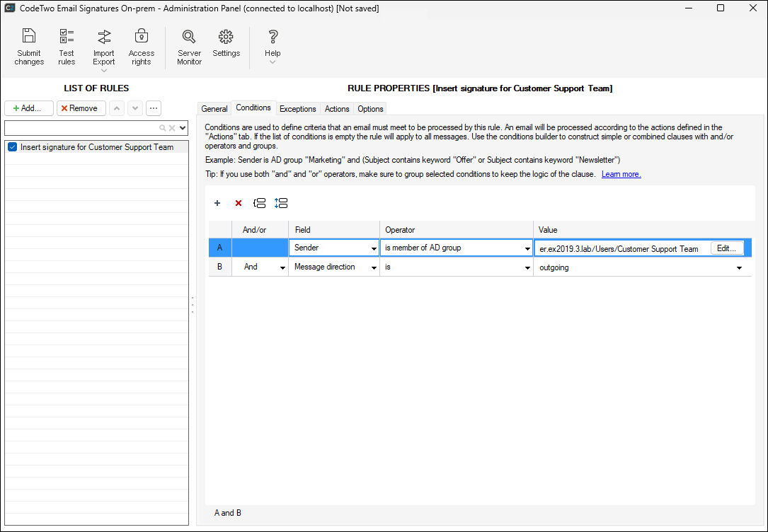Image resolution: width=768 pixels, height=532 pixels.
Task: Switch to the Exceptions tab
Action: coord(297,108)
